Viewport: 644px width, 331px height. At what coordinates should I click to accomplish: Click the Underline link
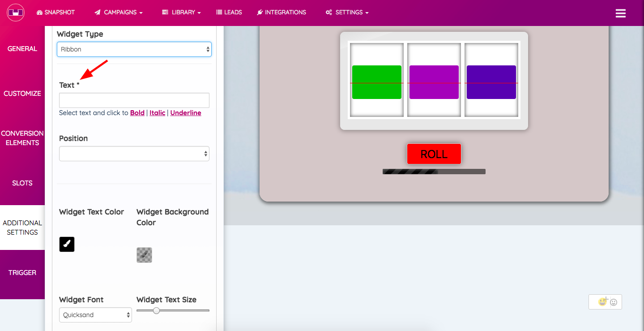pyautogui.click(x=186, y=113)
